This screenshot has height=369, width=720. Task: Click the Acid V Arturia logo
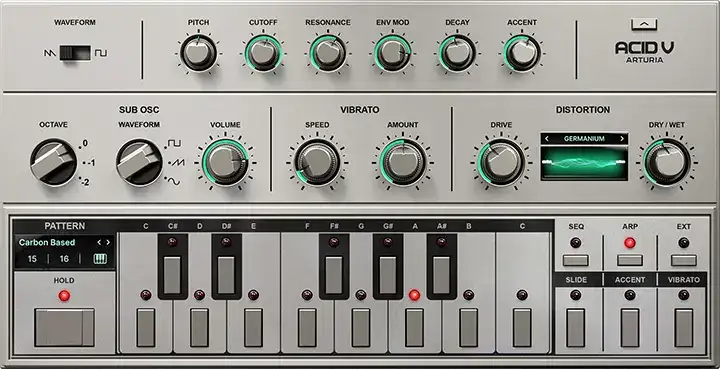tap(644, 52)
